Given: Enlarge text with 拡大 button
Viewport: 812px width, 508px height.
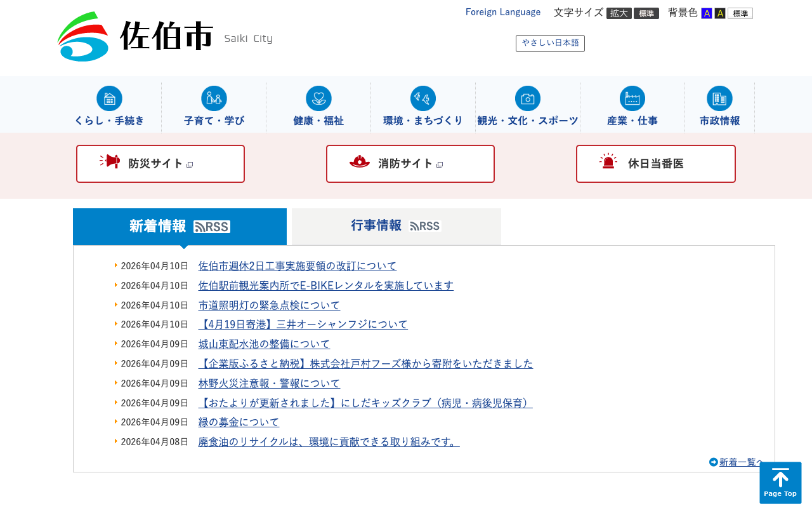Looking at the screenshot, I should (619, 13).
